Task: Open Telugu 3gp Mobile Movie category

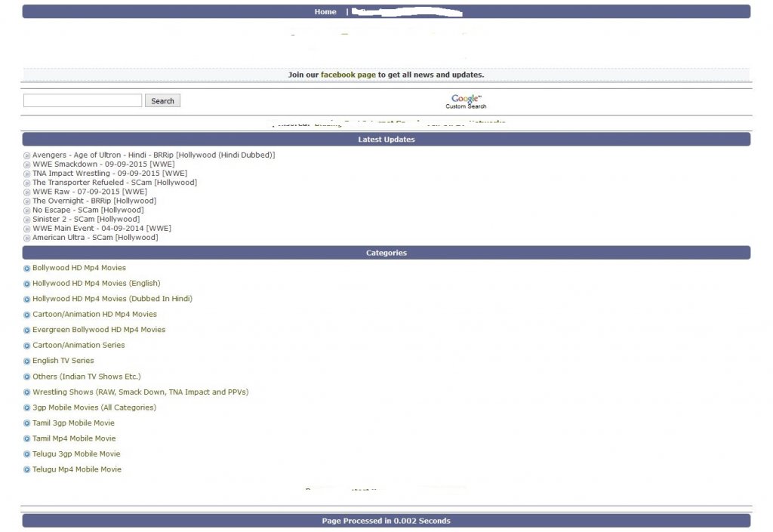Action: 76,454
